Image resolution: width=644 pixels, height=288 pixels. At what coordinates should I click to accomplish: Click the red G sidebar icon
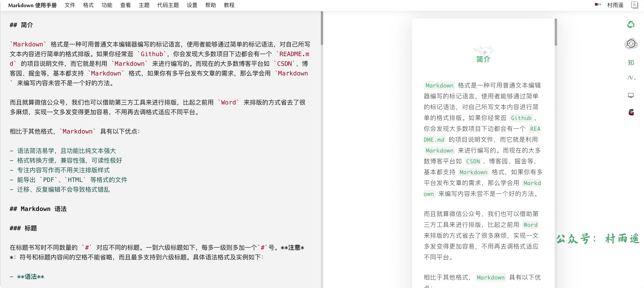pyautogui.click(x=631, y=112)
